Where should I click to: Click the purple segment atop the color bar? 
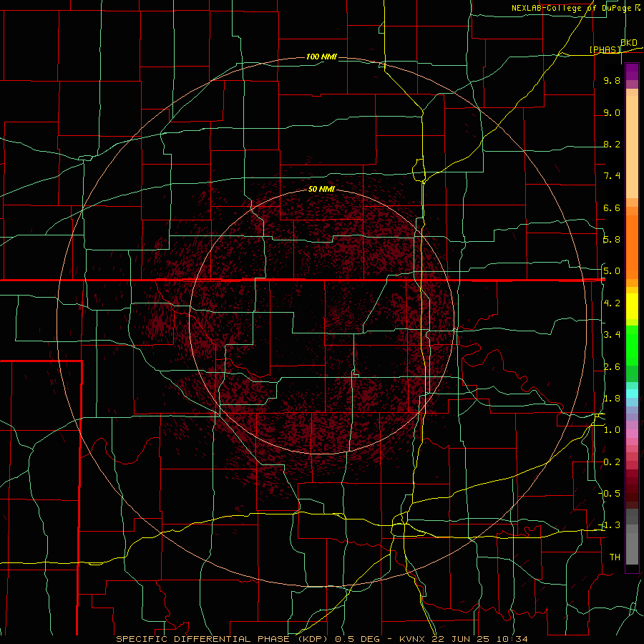[x=632, y=72]
